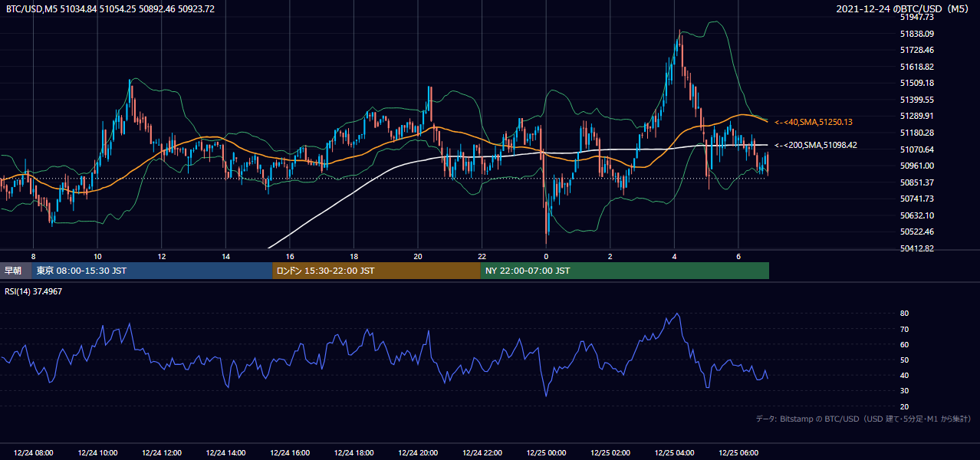Click hour tick 0 under the price chart
Screen dimensions: 980x460
coord(546,256)
